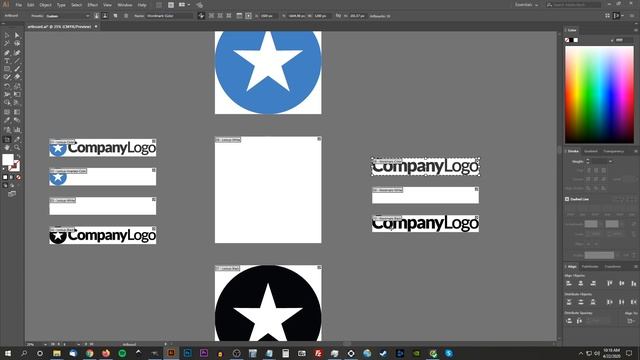This screenshot has width=640, height=360.
Task: Select the Lasso tool
Action: tap(17, 44)
